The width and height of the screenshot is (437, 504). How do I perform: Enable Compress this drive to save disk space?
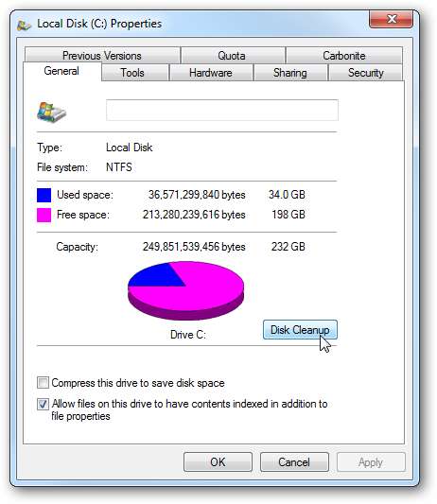pos(43,383)
